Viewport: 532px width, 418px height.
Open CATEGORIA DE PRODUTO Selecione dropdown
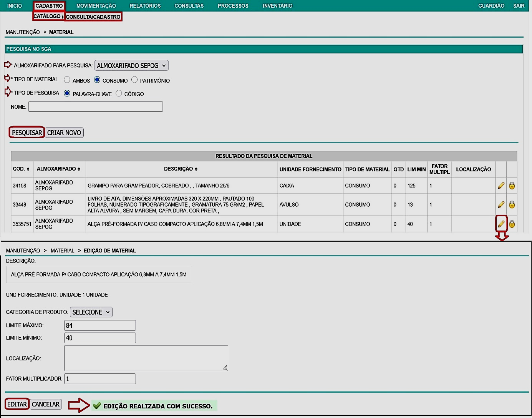click(x=91, y=312)
